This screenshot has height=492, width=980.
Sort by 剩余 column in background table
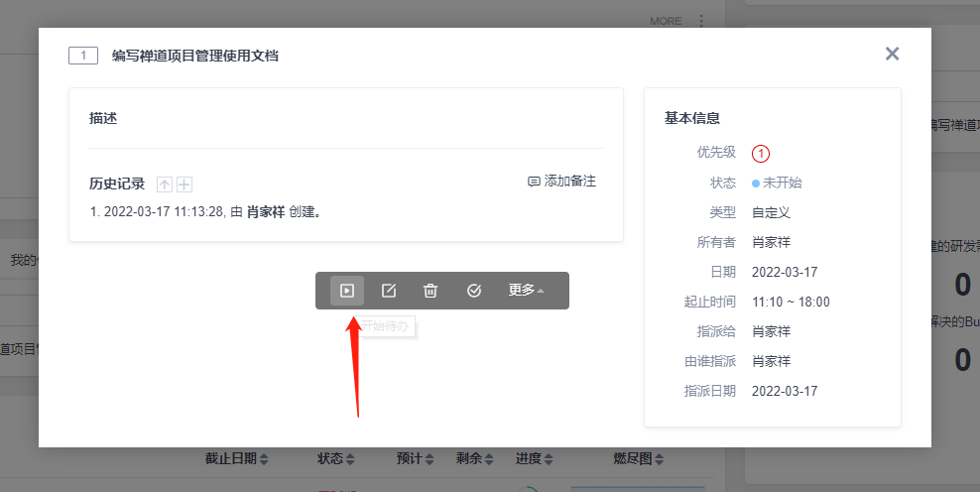coord(475,459)
